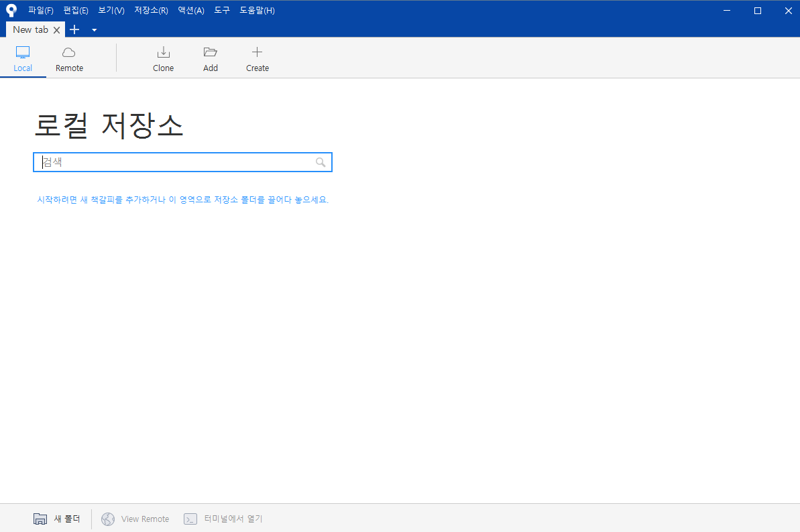
Task: Click the Add repository folder icon
Action: point(211,52)
